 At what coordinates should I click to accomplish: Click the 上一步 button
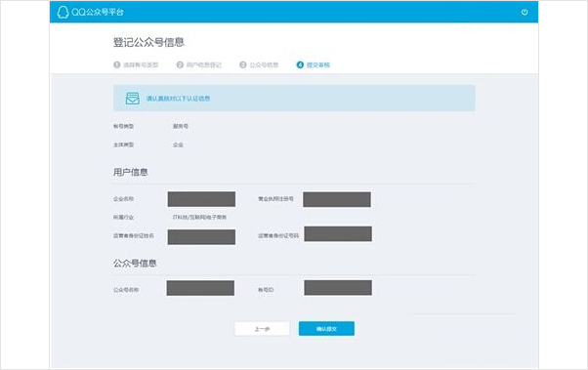click(262, 329)
